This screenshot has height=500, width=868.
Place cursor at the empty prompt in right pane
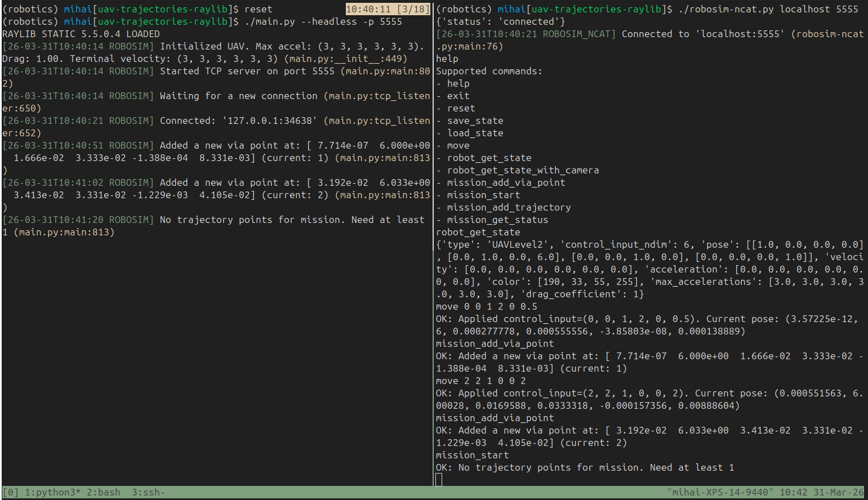point(439,480)
